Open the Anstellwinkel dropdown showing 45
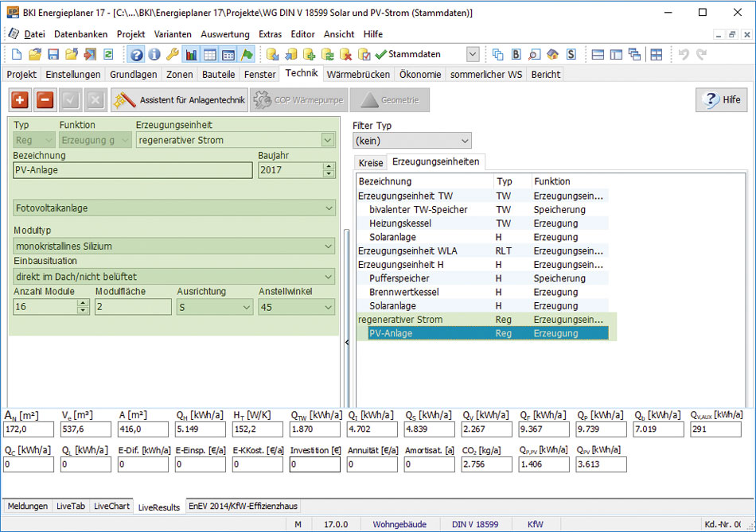The height and width of the screenshot is (532, 756). (x=297, y=307)
